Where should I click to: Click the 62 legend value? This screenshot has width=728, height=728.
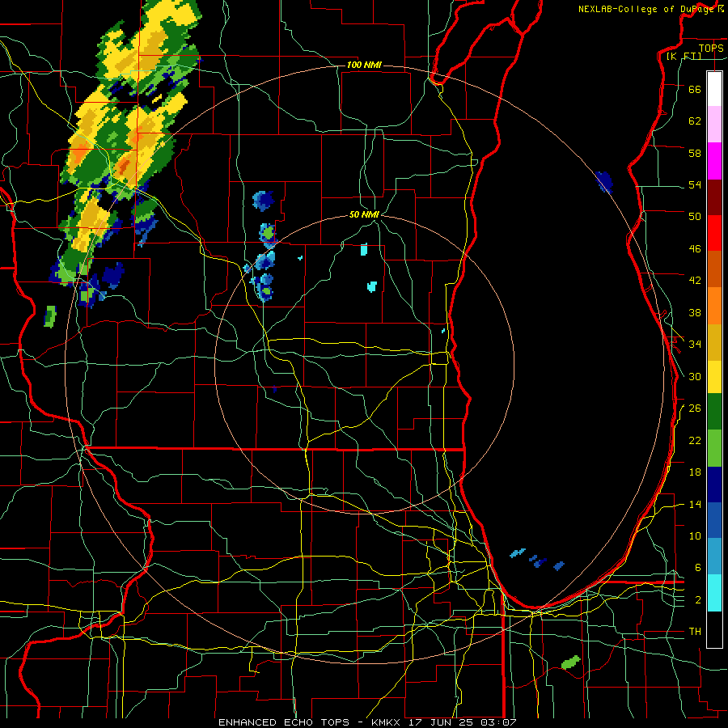coord(695,121)
